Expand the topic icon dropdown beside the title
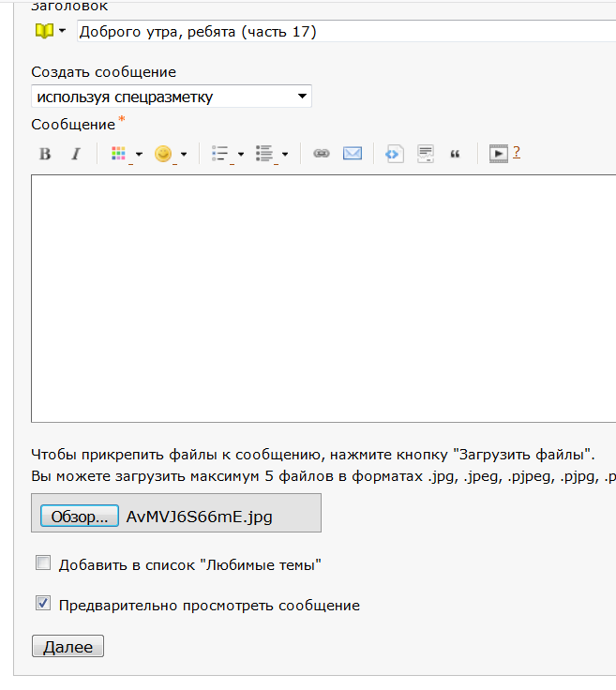Viewport: 616px width, 690px height. [62, 32]
